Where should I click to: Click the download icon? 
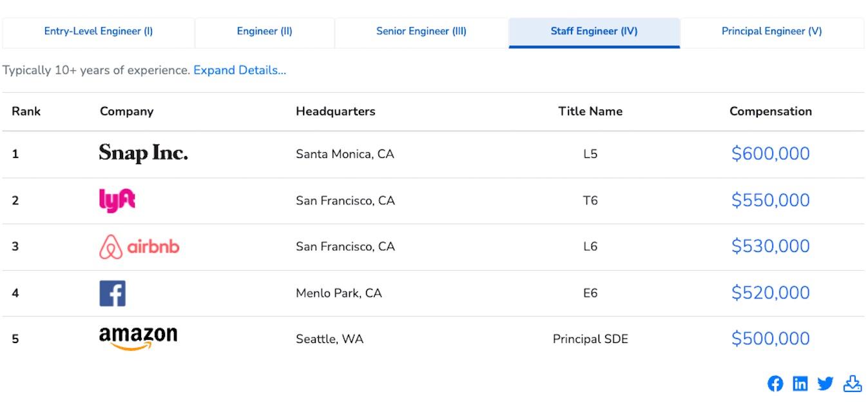pyautogui.click(x=852, y=384)
